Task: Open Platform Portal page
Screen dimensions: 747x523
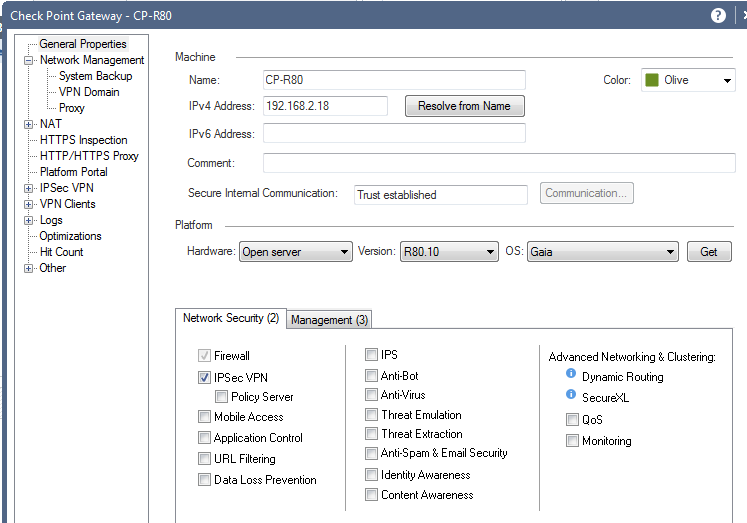Action: pyautogui.click(x=74, y=172)
